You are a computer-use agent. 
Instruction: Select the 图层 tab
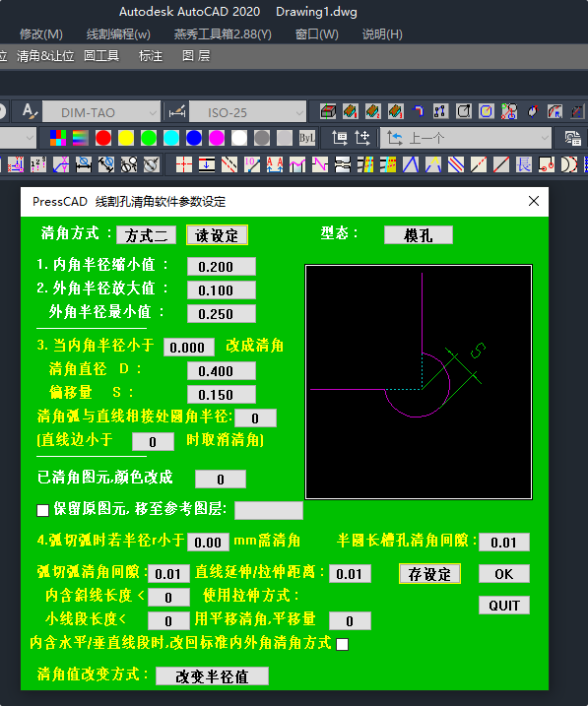click(196, 56)
